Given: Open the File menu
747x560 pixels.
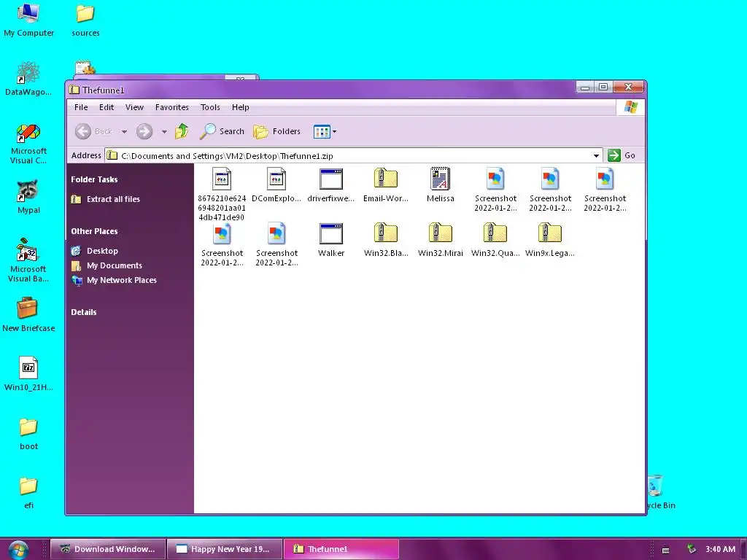Looking at the screenshot, I should [x=81, y=107].
